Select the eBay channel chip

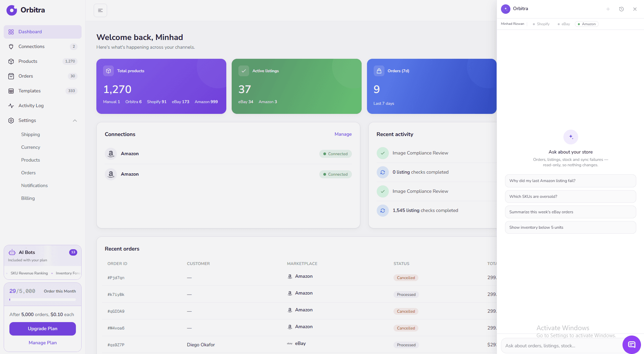pyautogui.click(x=564, y=24)
